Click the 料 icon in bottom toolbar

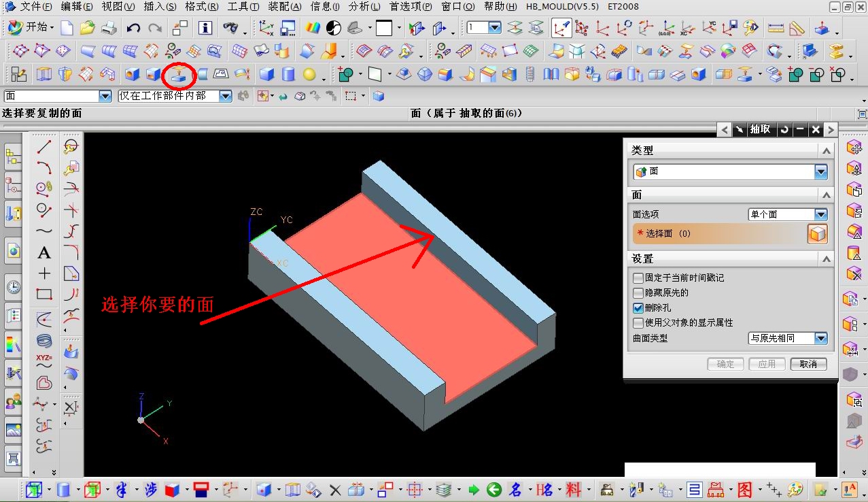click(x=574, y=489)
